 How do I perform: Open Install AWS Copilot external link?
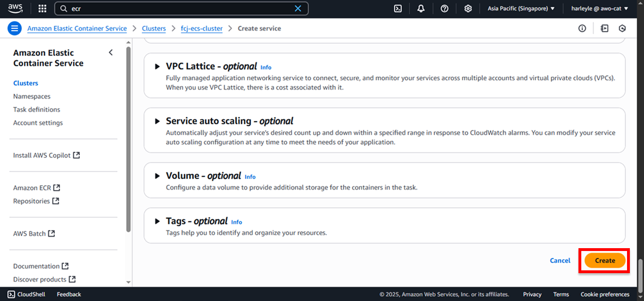[x=46, y=155]
